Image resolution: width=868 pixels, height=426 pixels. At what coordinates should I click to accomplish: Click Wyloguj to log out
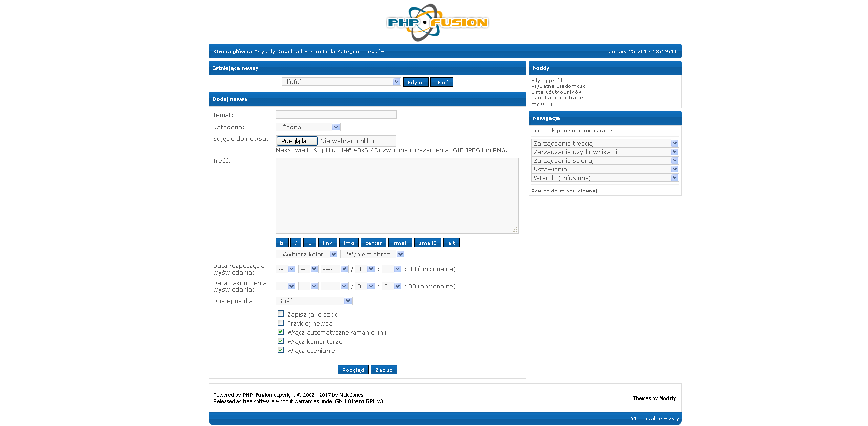(542, 103)
